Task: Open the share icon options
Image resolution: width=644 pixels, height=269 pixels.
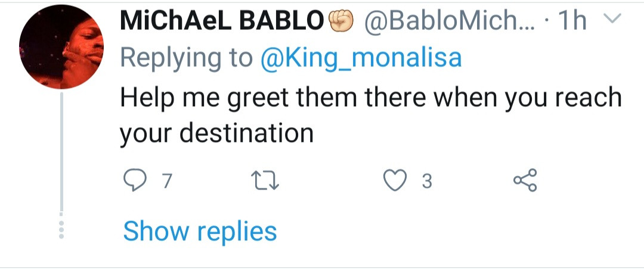Action: pos(525,180)
